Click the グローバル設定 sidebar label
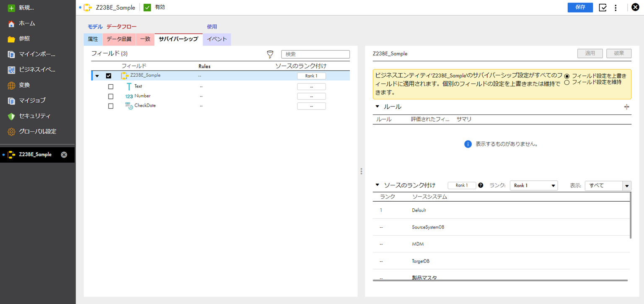 [38, 132]
